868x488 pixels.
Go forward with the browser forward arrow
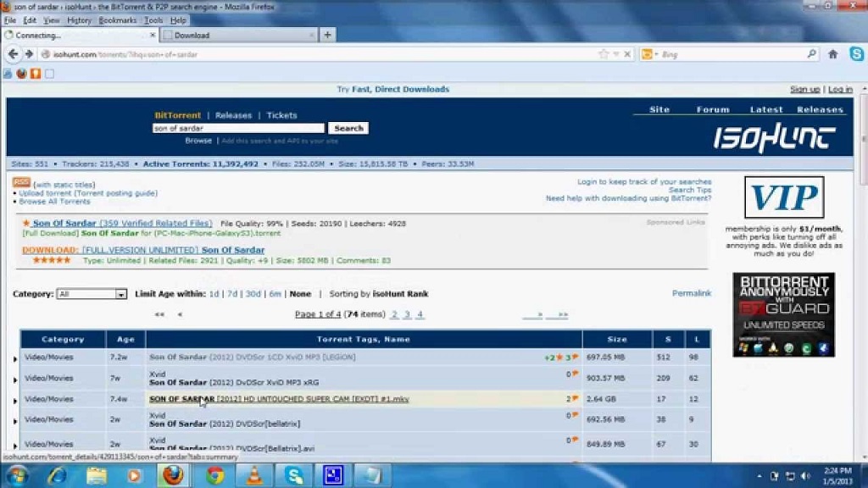[29, 54]
